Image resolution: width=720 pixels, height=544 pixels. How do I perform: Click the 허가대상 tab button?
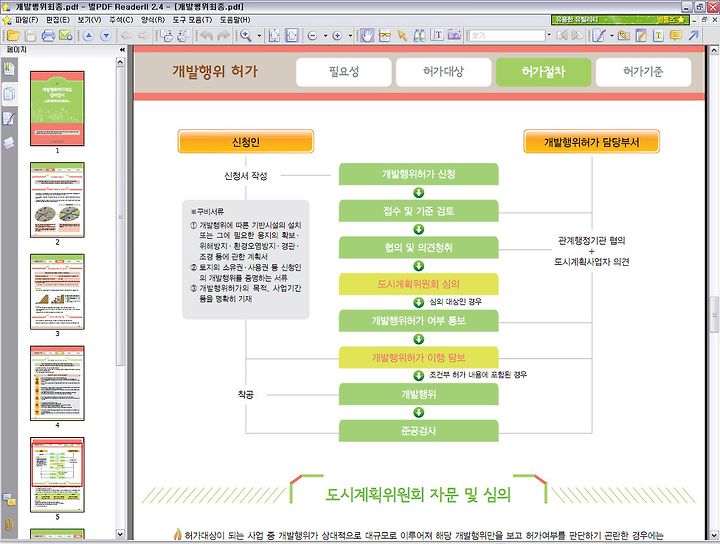(x=444, y=72)
